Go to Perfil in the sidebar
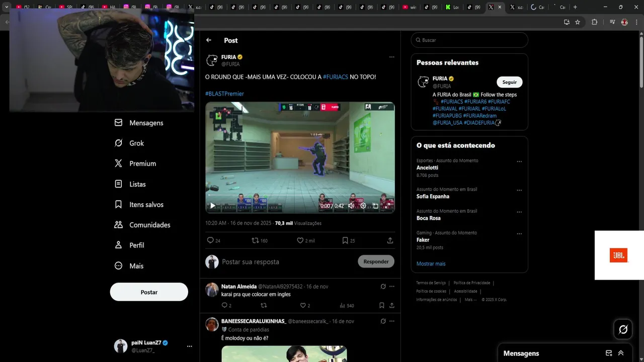This screenshot has width=644, height=362. tap(129, 245)
